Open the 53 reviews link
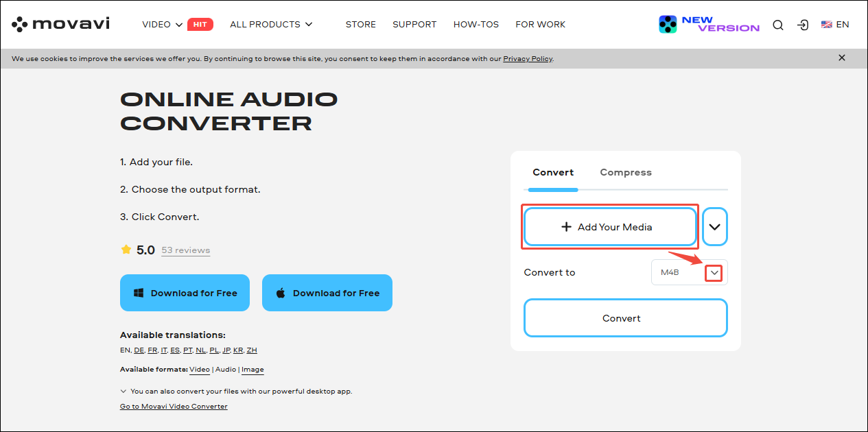 tap(185, 250)
